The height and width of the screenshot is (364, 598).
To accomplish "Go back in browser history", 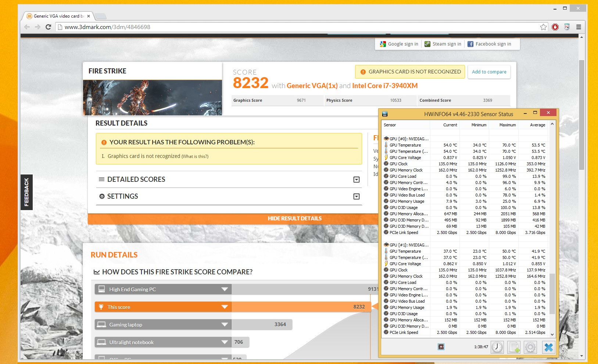I will tap(27, 27).
